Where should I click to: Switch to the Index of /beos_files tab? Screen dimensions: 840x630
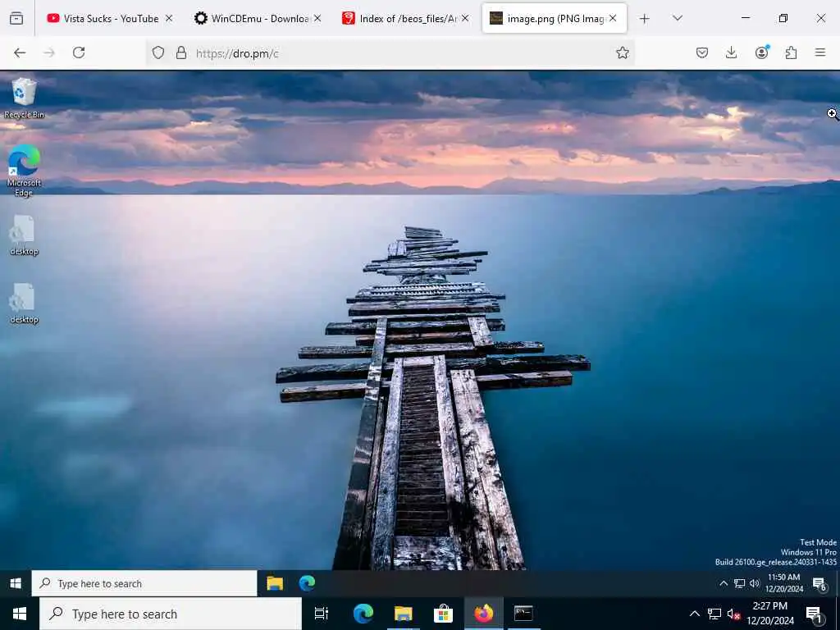406,18
